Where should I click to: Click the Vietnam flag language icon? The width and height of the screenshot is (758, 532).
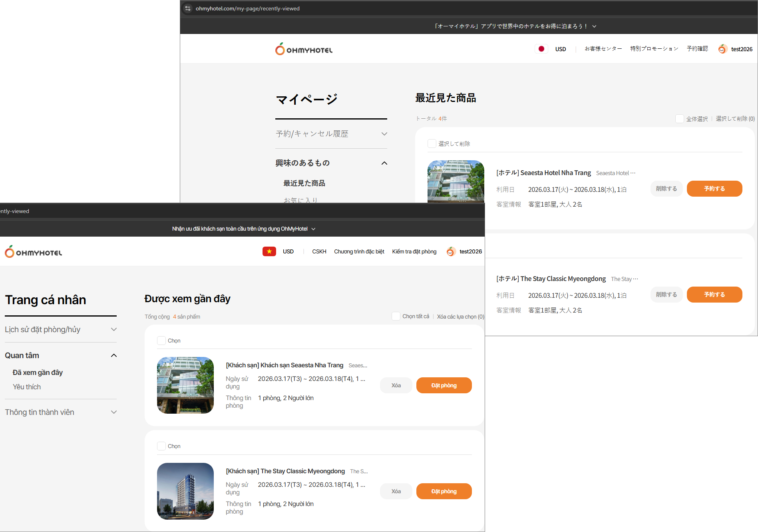[x=269, y=251]
